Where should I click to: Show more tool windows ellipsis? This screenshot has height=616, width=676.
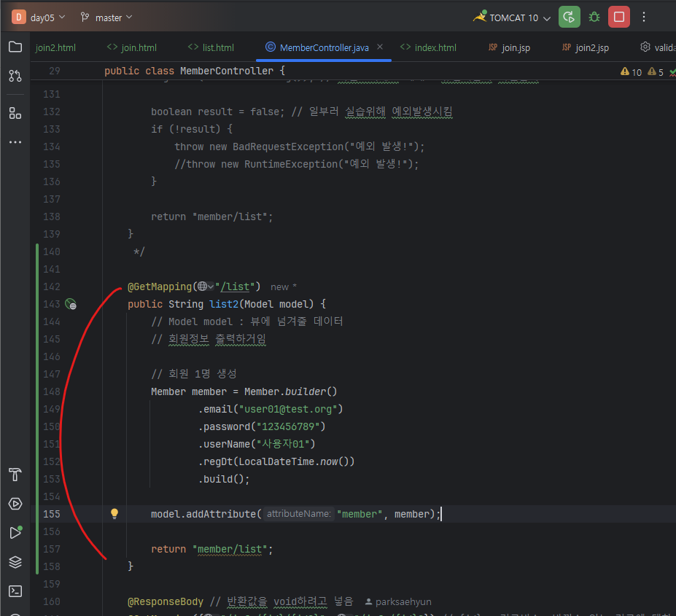point(15,142)
